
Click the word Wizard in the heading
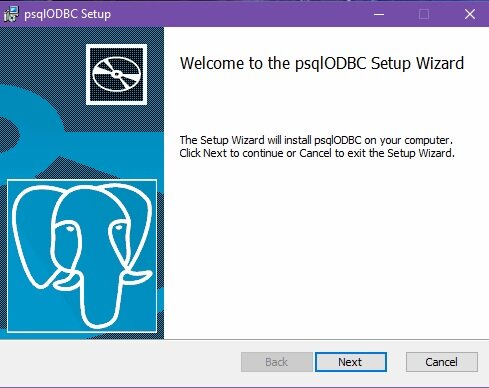coord(440,63)
